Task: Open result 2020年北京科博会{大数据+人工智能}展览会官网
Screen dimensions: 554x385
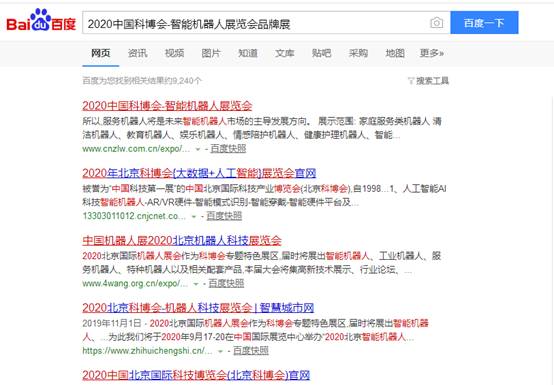Action: pyautogui.click(x=199, y=173)
